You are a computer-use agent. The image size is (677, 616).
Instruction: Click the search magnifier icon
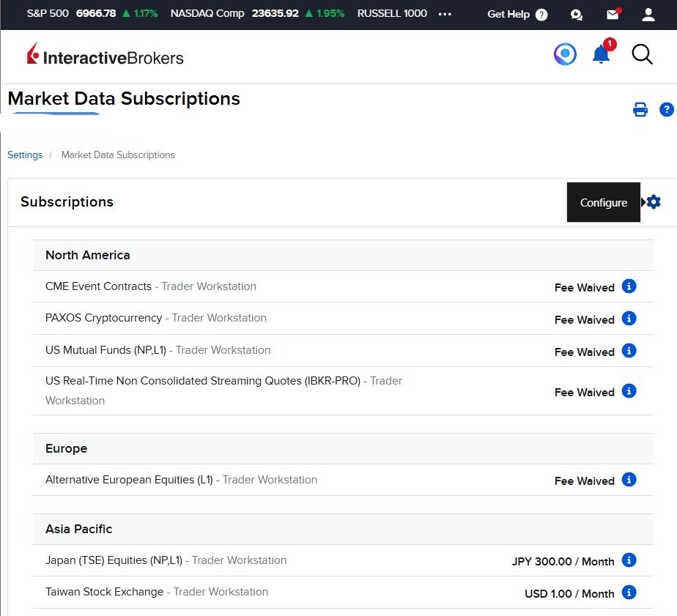pyautogui.click(x=642, y=54)
